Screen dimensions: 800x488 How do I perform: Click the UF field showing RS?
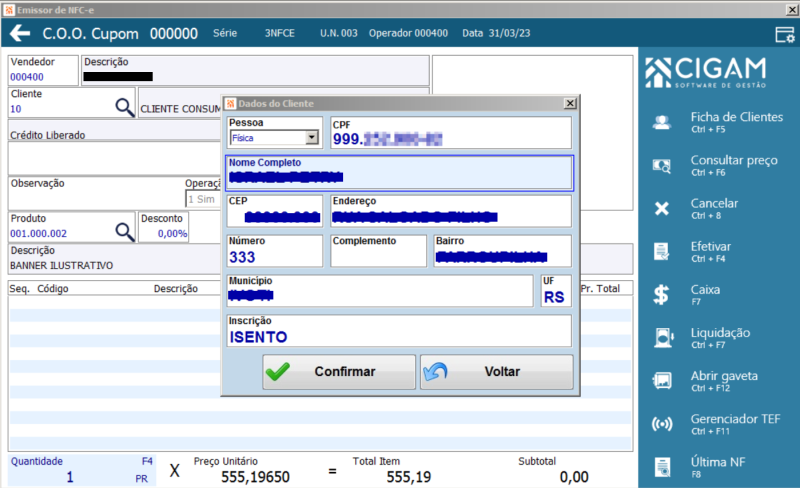[556, 290]
